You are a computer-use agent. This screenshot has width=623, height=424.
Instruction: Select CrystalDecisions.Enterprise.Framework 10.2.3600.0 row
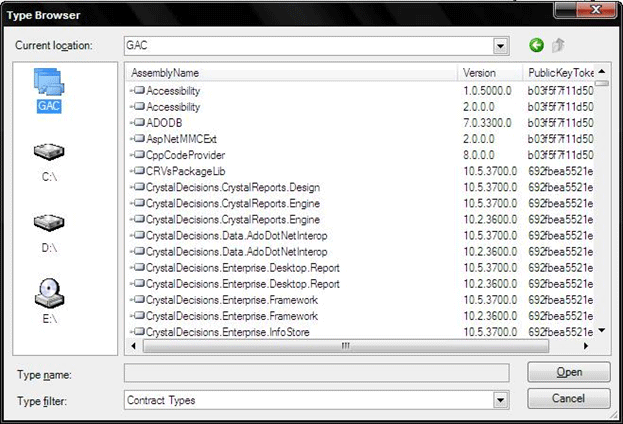tap(361, 316)
